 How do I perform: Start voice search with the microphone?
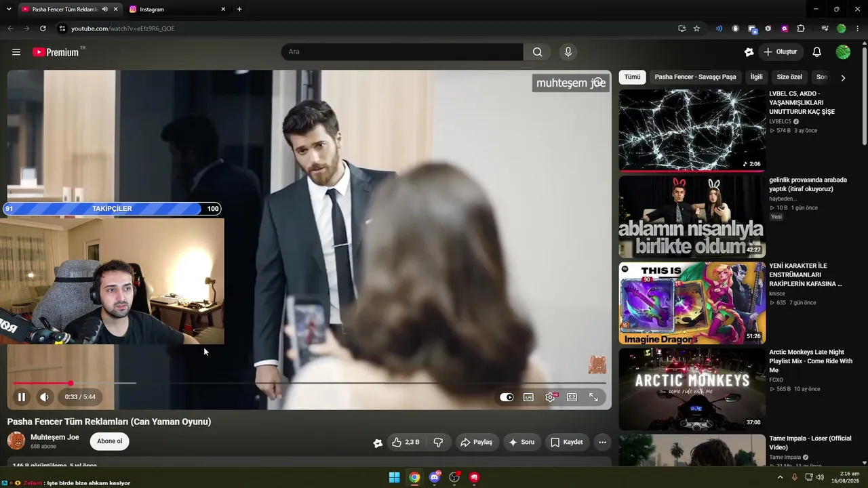click(568, 52)
